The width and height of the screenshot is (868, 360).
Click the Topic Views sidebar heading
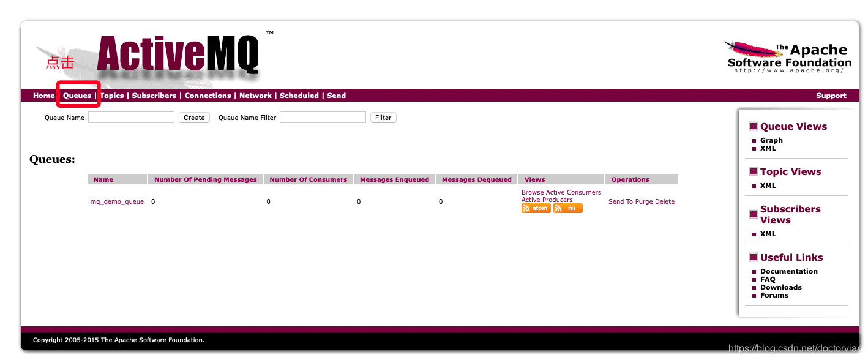(x=791, y=172)
